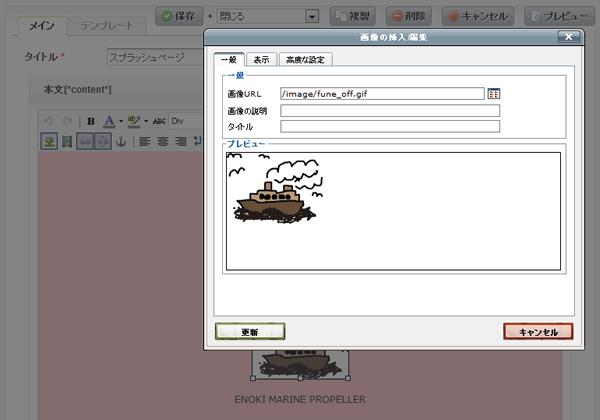Click the insert media (film) icon
Image resolution: width=600 pixels, height=420 pixels.
pos(67,142)
